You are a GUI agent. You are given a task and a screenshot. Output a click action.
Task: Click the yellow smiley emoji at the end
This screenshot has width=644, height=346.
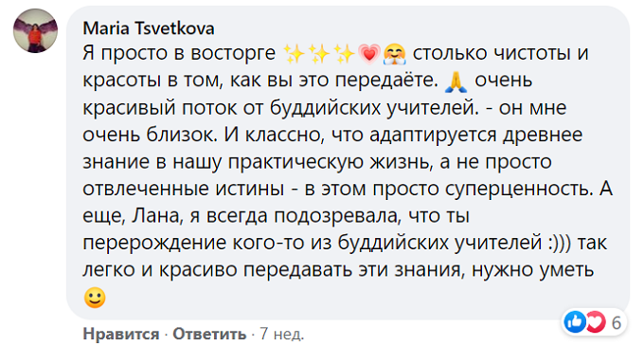click(x=95, y=298)
